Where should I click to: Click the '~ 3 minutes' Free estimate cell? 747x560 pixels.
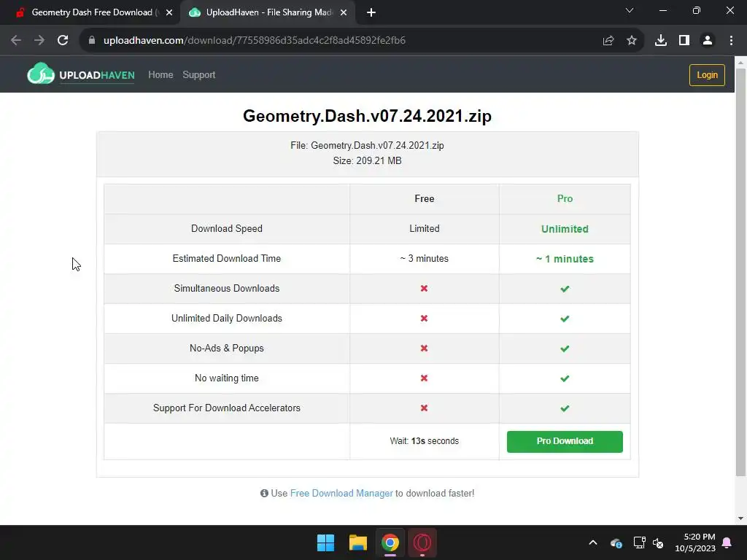coord(424,259)
